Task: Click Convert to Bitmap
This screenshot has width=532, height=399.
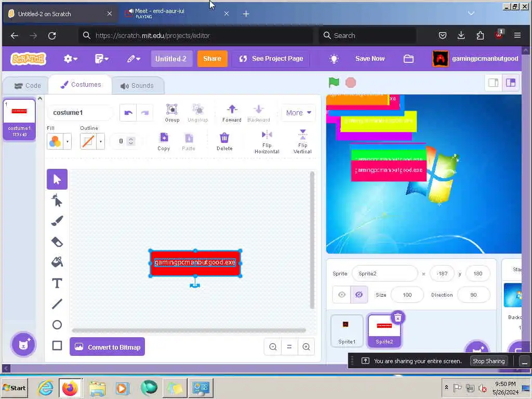Action: [107, 347]
